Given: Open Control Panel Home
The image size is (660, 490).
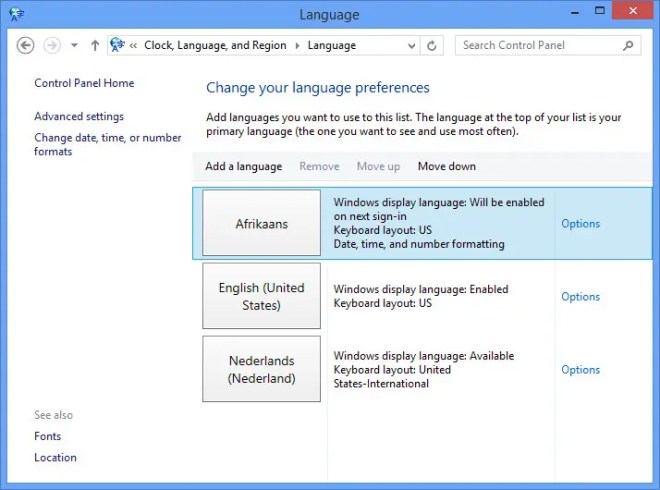Looking at the screenshot, I should click(x=84, y=83).
